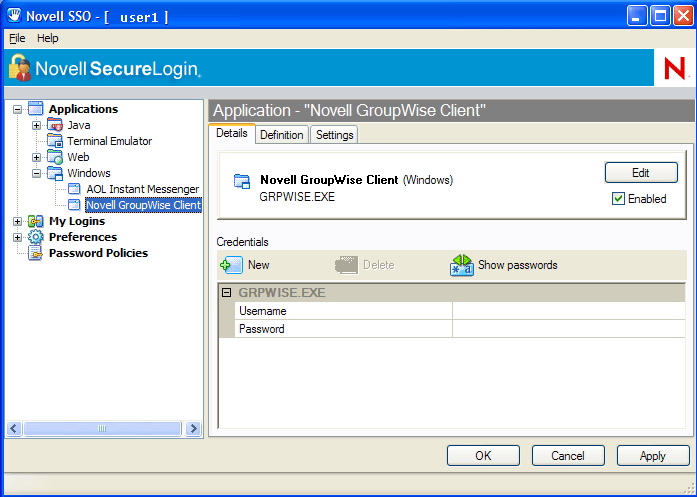697x497 pixels.
Task: Switch to the Details tab
Action: 232,133
